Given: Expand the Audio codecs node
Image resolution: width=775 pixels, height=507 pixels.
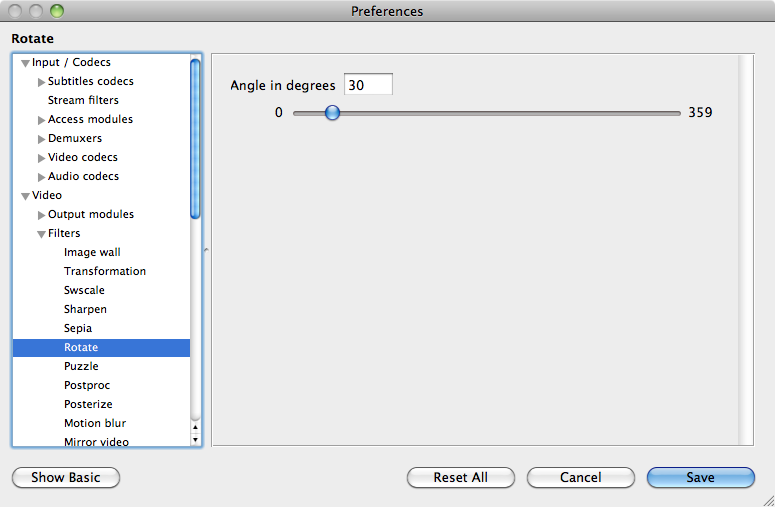Looking at the screenshot, I should coord(41,177).
